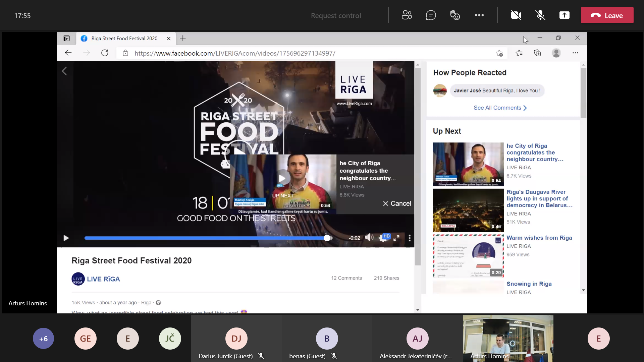
Task: Close the Riga Street Food Festival tab
Action: point(169,39)
